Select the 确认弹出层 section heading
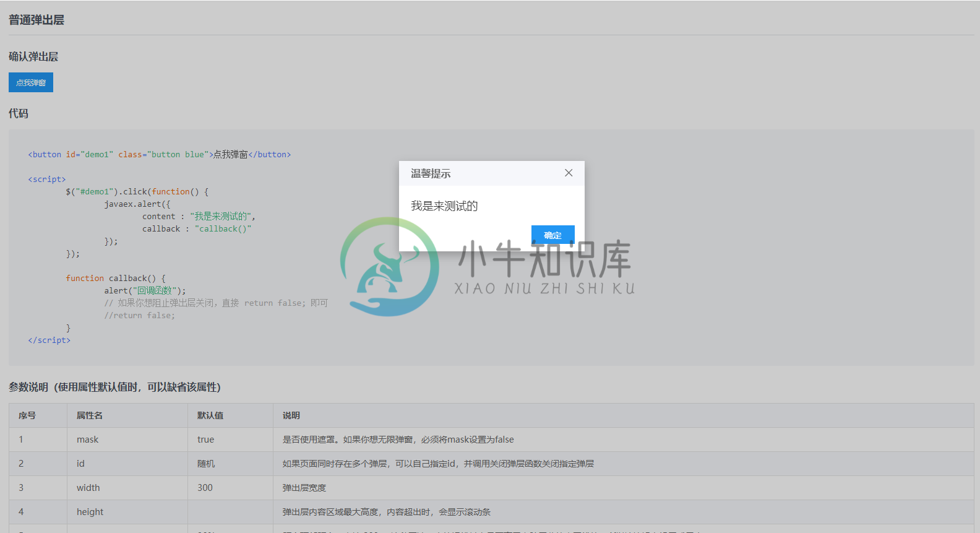The image size is (980, 533). pyautogui.click(x=33, y=56)
